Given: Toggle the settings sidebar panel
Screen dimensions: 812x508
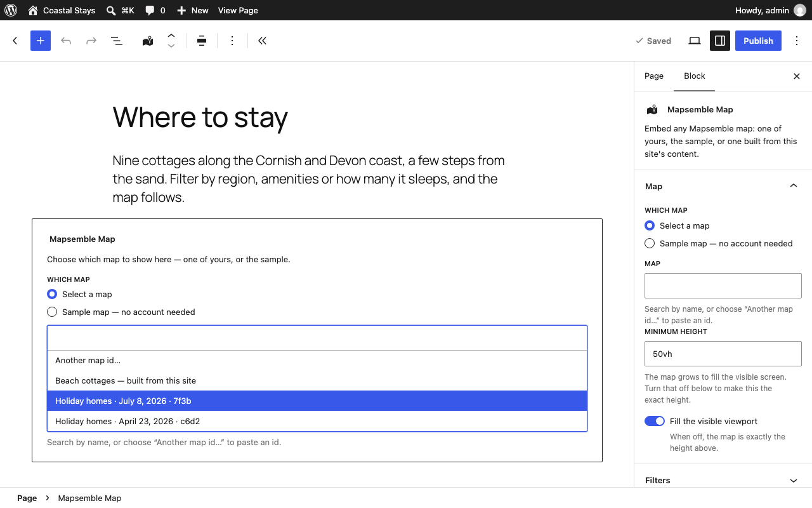Looking at the screenshot, I should click(720, 41).
